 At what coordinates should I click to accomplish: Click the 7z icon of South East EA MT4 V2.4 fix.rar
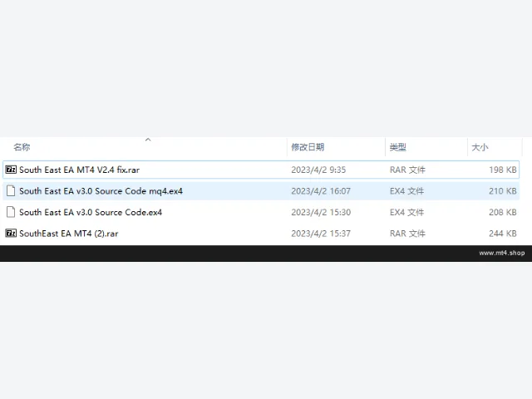click(x=11, y=170)
